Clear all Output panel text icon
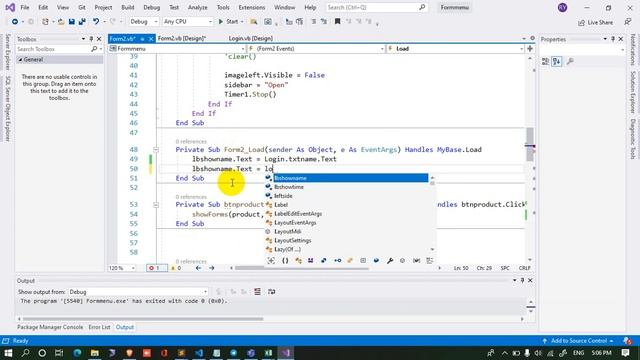The image size is (640, 360). 257,291
